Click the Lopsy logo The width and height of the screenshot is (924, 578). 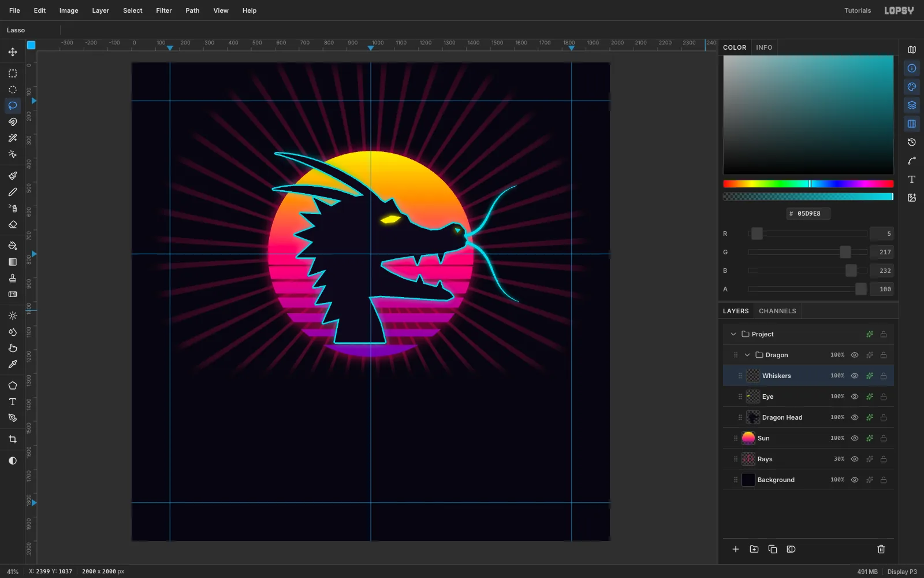click(899, 10)
